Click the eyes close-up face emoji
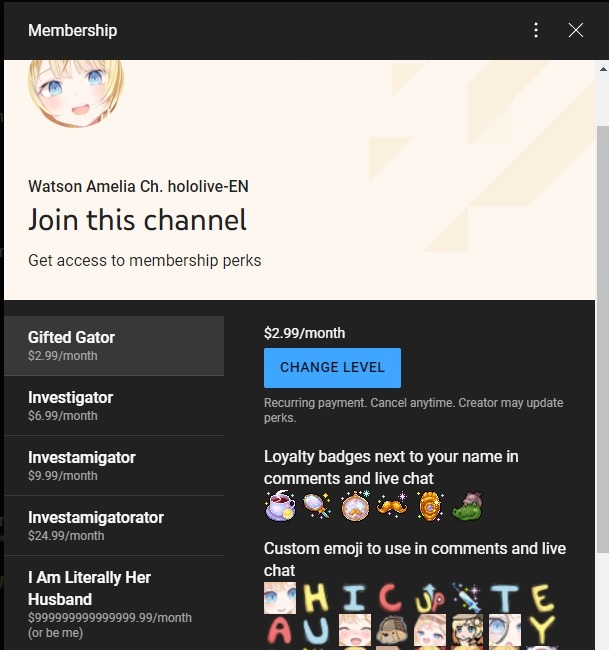The image size is (609, 650). tap(280, 598)
